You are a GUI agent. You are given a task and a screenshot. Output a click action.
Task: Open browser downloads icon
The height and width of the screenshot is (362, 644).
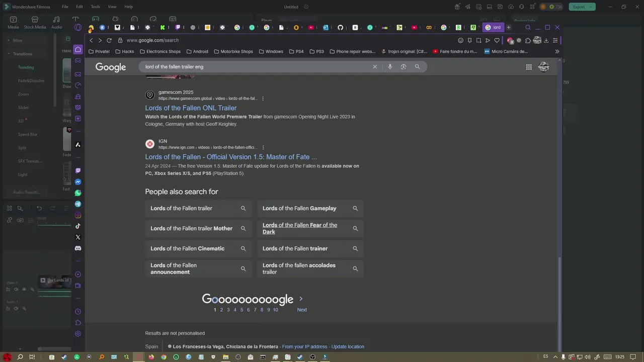click(x=546, y=41)
